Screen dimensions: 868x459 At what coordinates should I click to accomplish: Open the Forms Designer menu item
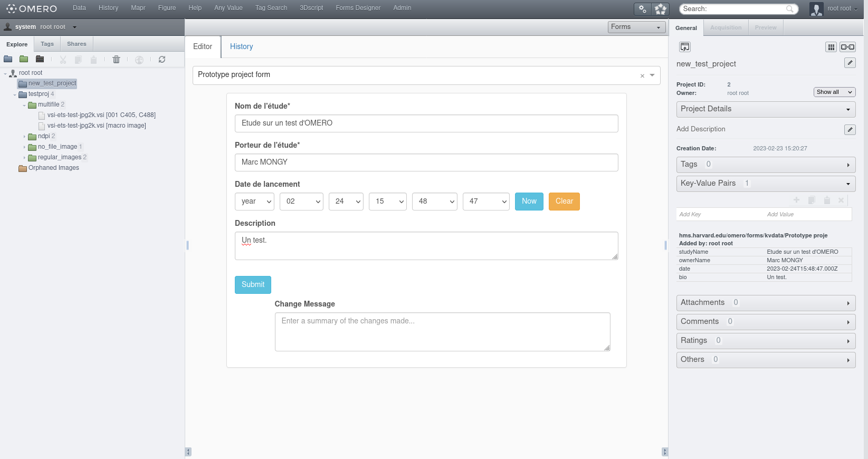click(358, 8)
